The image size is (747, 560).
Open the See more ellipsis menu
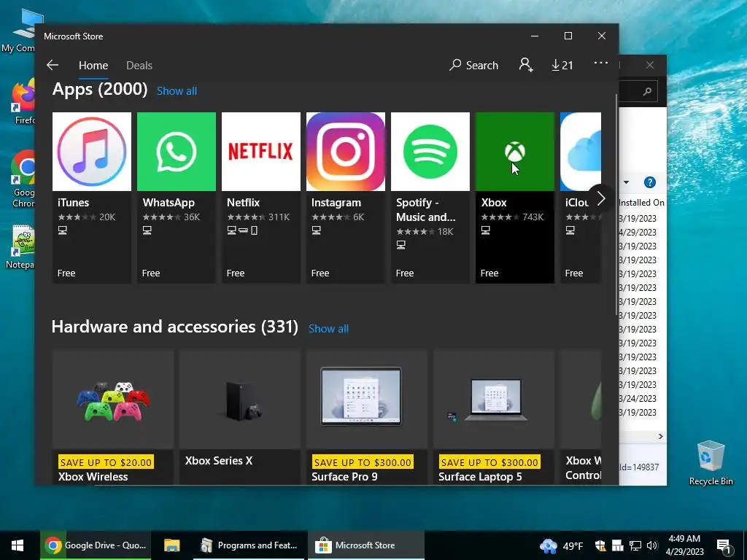601,63
